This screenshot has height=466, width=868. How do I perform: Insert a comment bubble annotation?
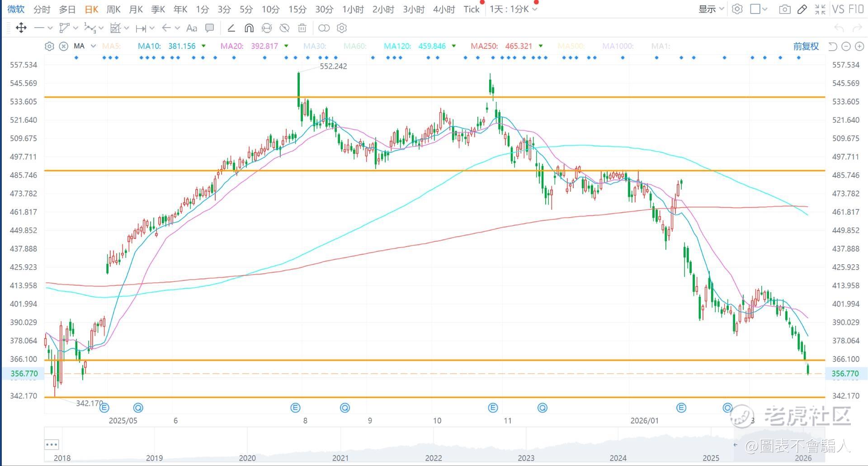(x=210, y=28)
